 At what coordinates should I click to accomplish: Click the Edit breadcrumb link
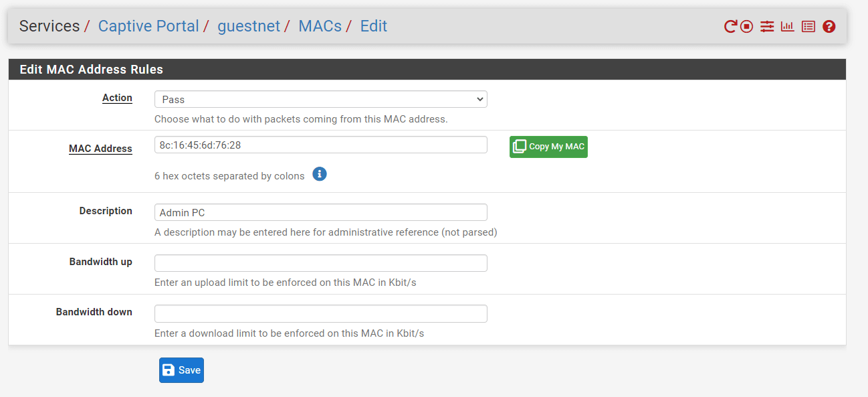click(374, 26)
